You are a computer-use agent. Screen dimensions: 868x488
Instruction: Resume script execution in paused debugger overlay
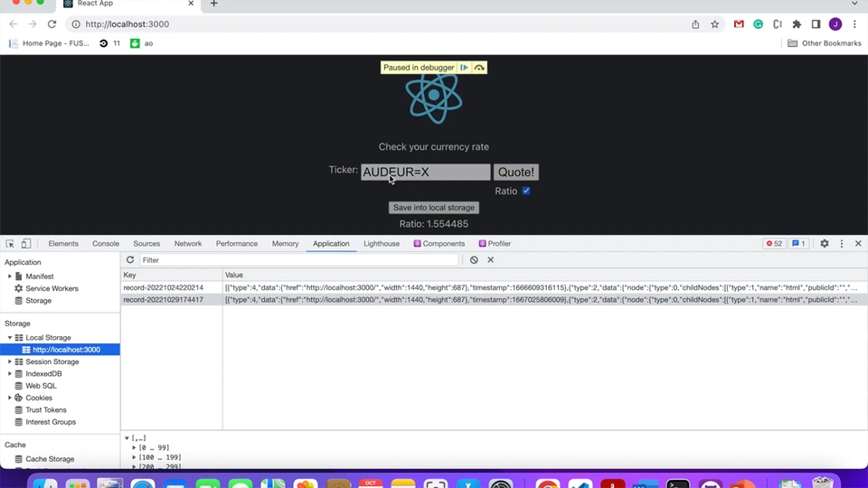click(x=464, y=68)
